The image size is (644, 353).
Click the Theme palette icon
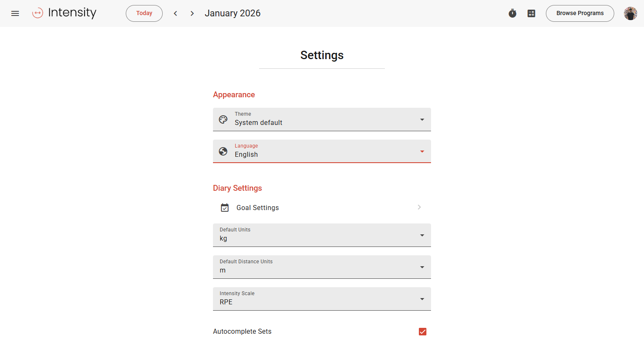pos(223,119)
